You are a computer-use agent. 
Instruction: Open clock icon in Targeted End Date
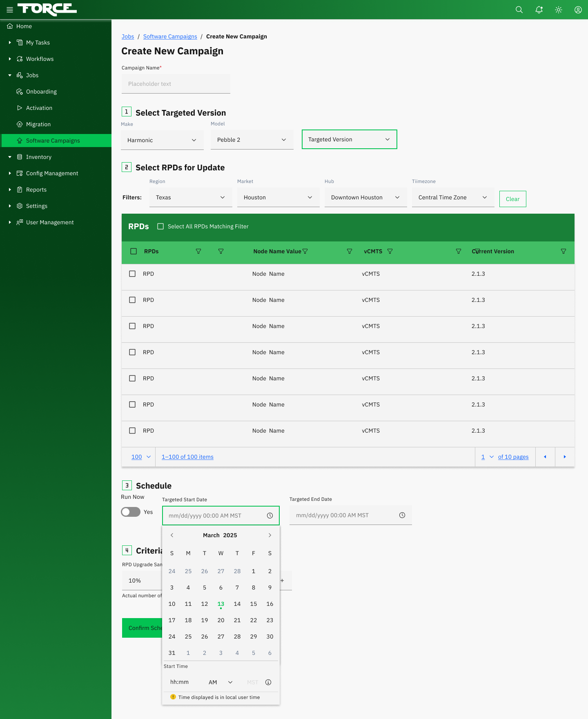[x=402, y=515]
